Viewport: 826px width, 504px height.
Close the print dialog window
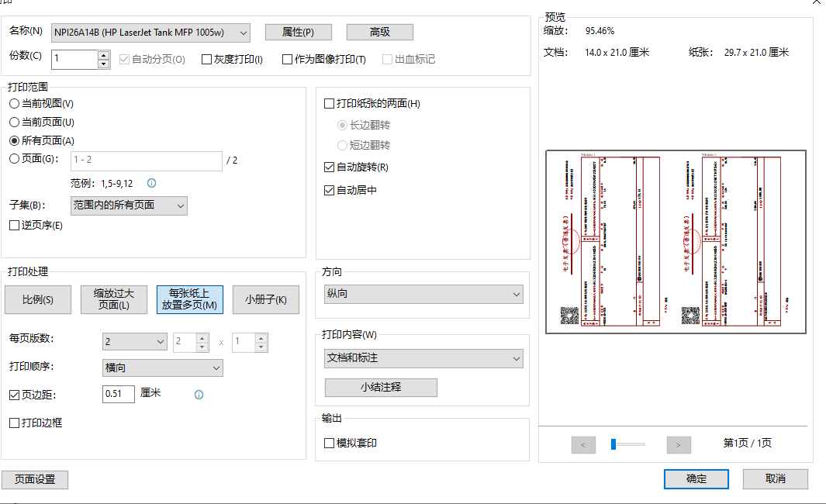point(815,2)
